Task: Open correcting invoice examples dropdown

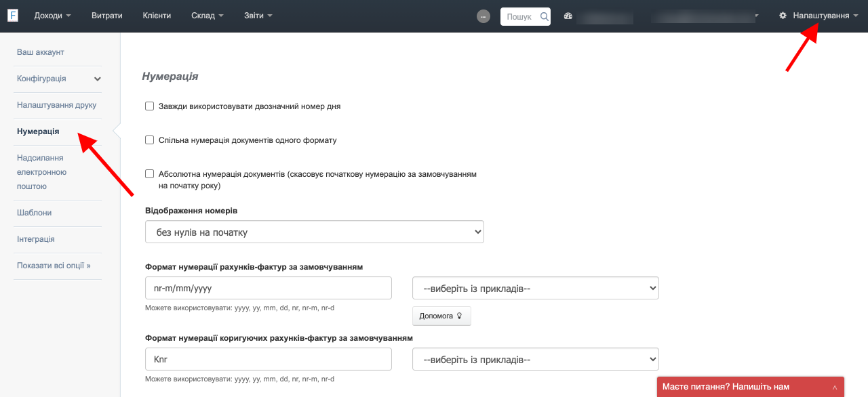Action: (x=535, y=359)
